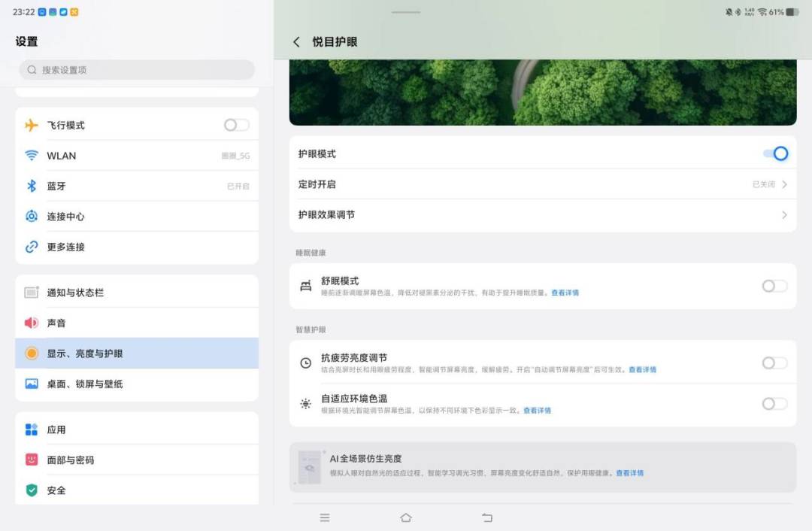The height and width of the screenshot is (531, 812).
Task: Tap the 23:22 clock in status bar
Action: (23, 12)
